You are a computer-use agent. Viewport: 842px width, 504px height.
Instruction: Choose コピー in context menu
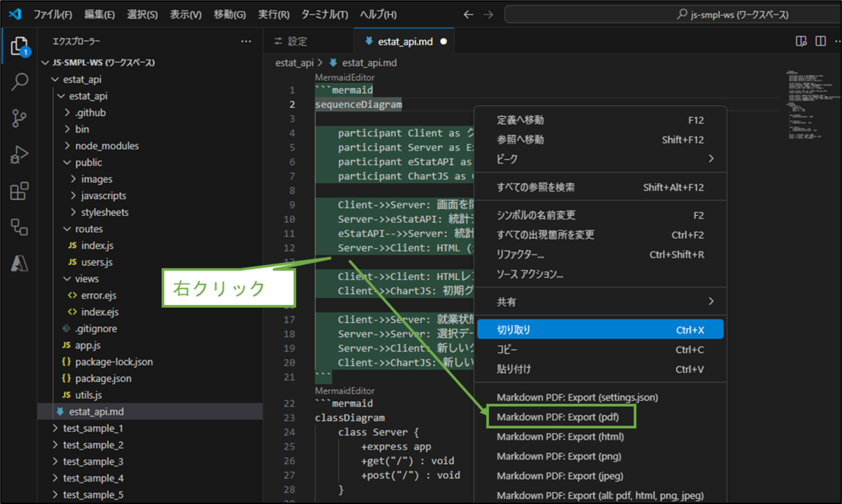(600, 350)
